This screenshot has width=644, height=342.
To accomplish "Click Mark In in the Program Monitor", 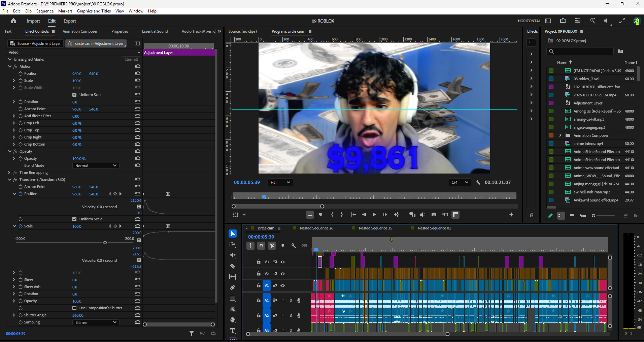I will (x=332, y=215).
